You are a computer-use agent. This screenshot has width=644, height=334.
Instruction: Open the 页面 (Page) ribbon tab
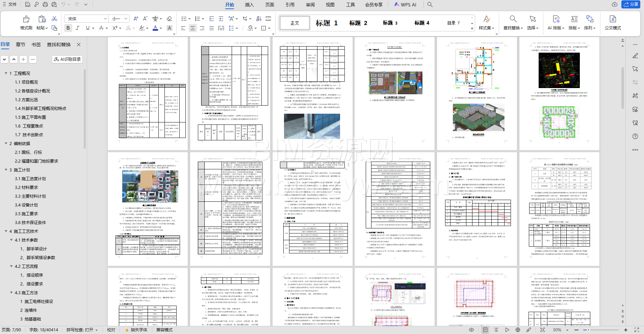(x=269, y=4)
